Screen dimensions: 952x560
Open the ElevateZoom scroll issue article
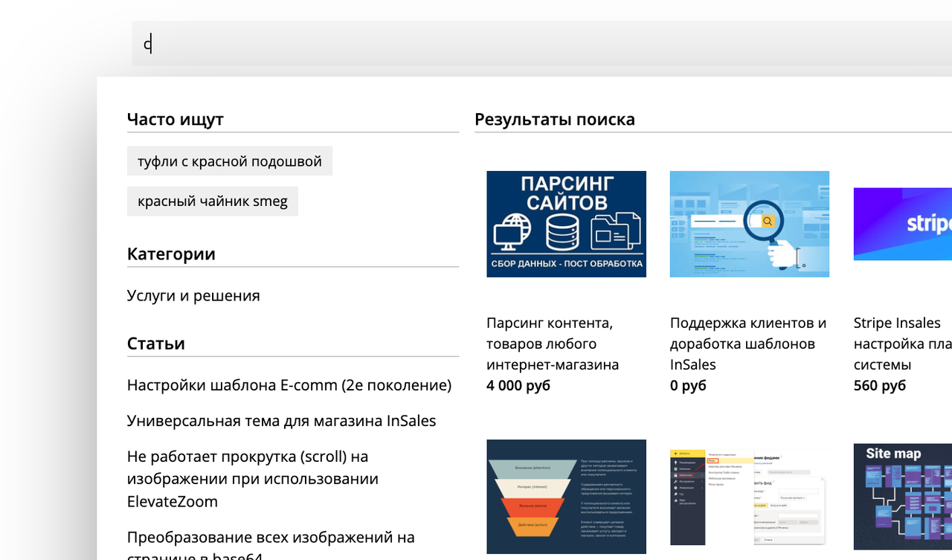[253, 479]
